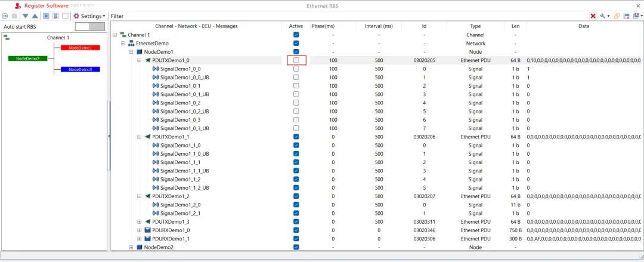Viewport: 644px width, 262px height.
Task: Click the Interval (ms) column header
Action: 379,26
